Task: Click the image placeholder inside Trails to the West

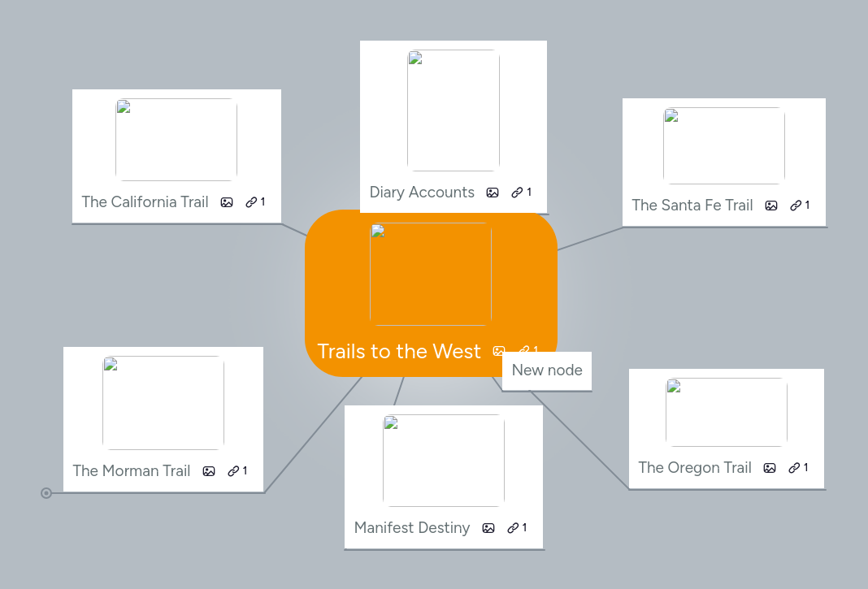Action: point(430,273)
